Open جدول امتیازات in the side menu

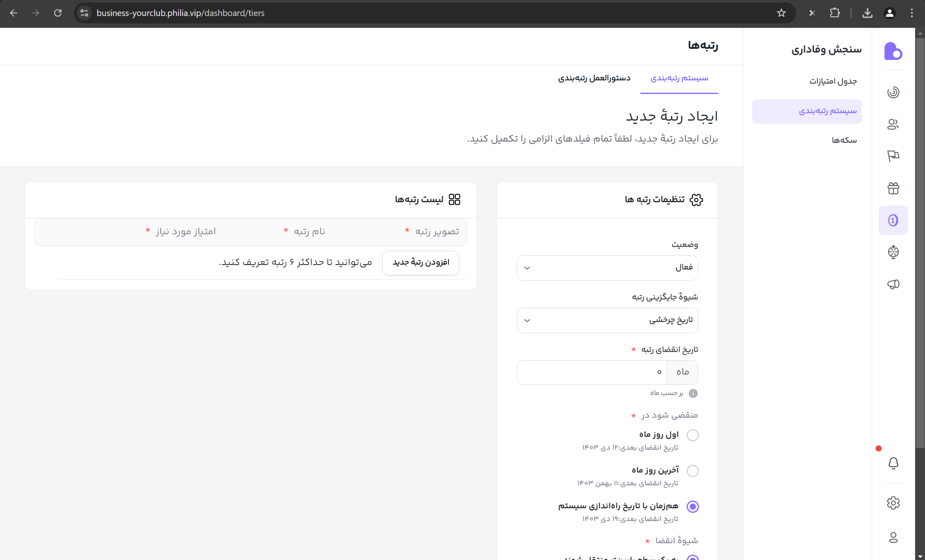[x=833, y=82]
